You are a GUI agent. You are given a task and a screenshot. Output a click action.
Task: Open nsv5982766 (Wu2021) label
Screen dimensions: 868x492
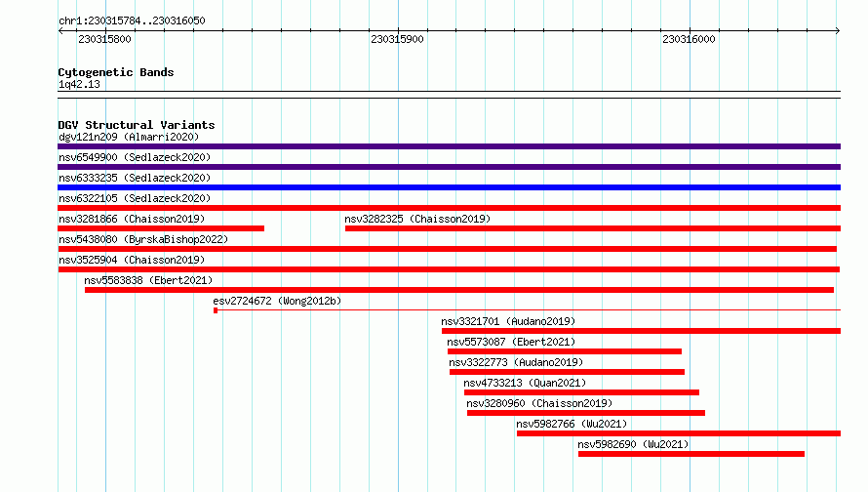572,424
